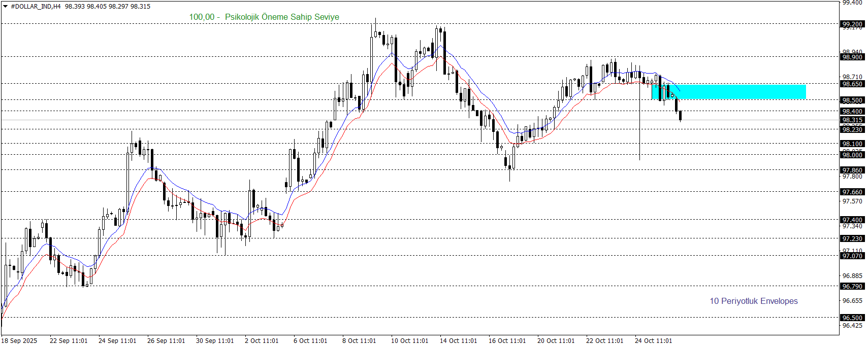Select the '2 Oct 11:01' time axis label
The width and height of the screenshot is (868, 347).
pyautogui.click(x=262, y=340)
